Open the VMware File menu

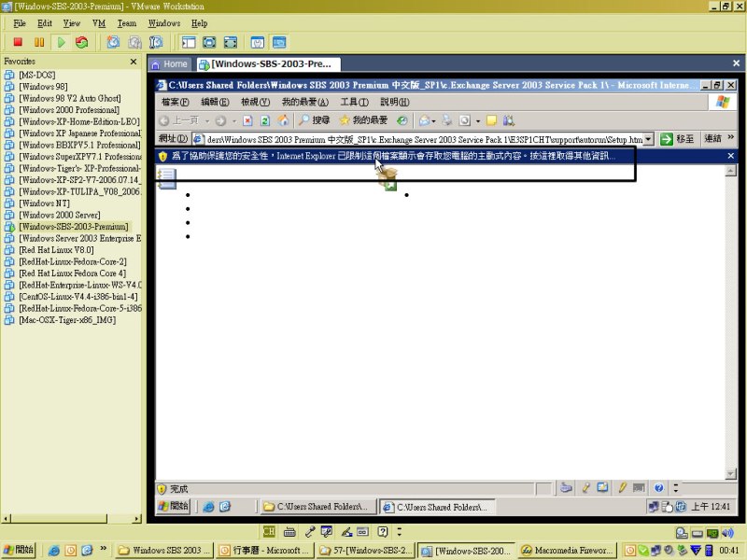tap(20, 23)
